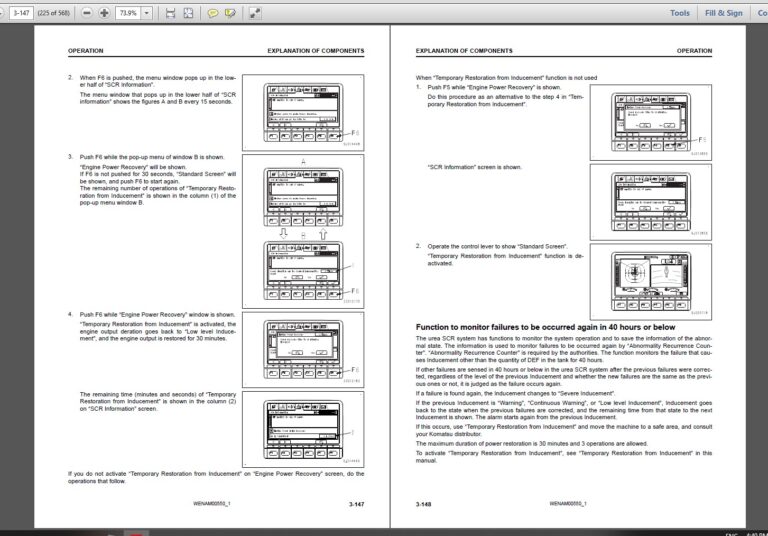This screenshot has width=768, height=536.
Task: Open the Comment pane at the far right
Action: pos(762,13)
